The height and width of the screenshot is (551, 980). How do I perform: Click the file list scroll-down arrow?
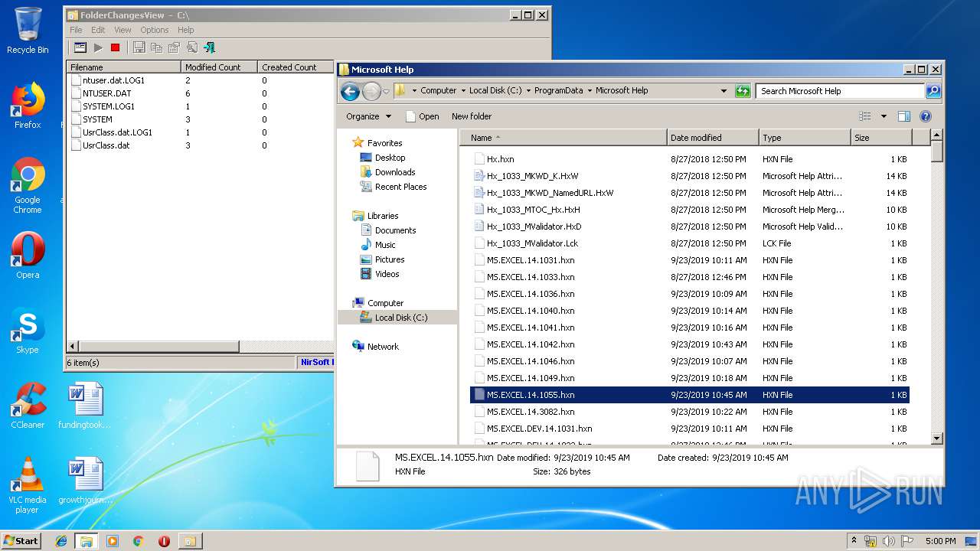(x=936, y=439)
